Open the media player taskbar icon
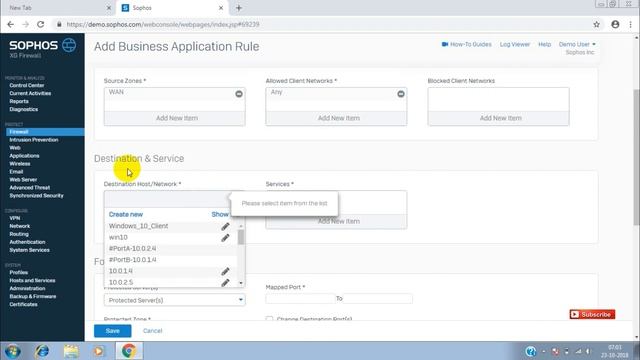 (99, 351)
